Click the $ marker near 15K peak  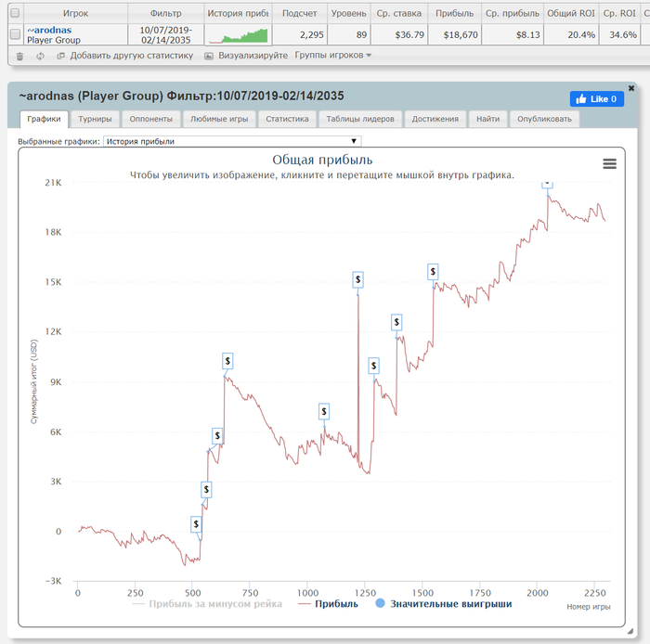357,279
